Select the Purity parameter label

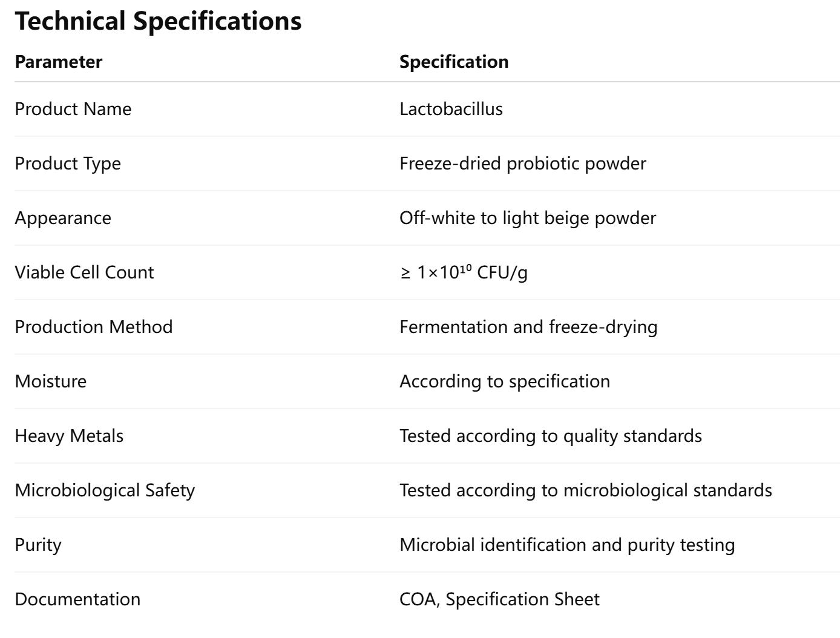(38, 545)
